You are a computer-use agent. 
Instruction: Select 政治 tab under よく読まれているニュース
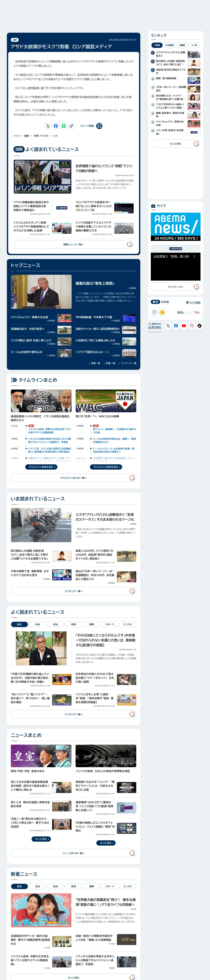[56, 624]
